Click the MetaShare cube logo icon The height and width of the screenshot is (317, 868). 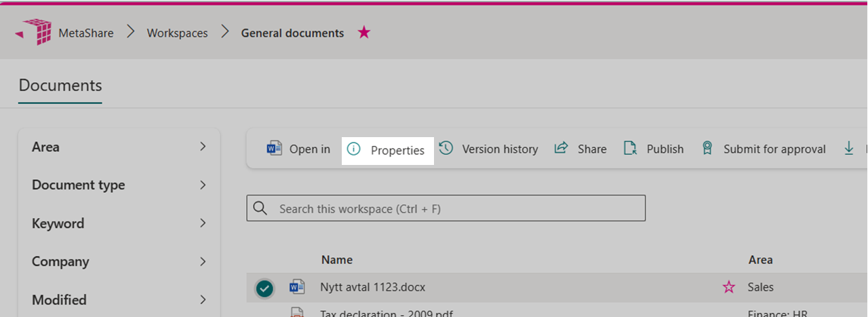coord(33,33)
